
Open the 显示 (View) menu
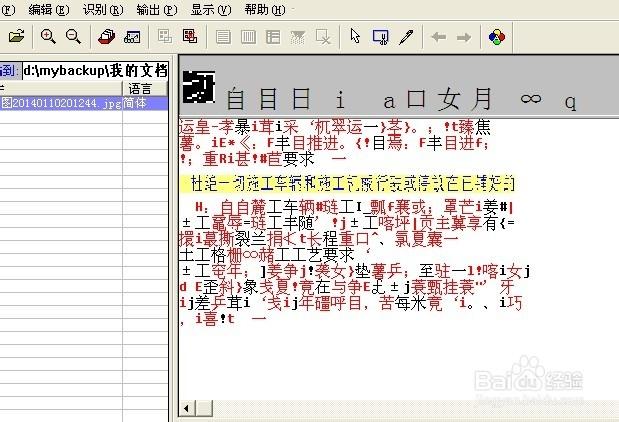pyautogui.click(x=209, y=10)
